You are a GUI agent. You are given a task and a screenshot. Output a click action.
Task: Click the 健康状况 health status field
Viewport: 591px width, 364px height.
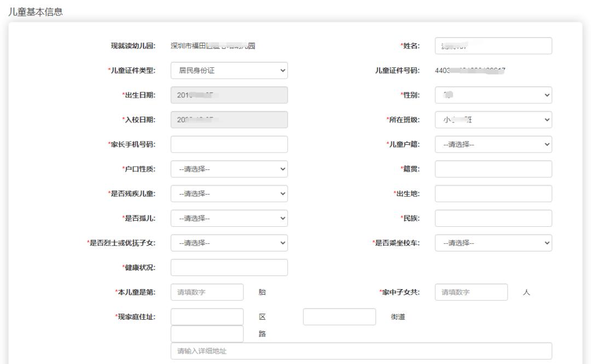[230, 267]
